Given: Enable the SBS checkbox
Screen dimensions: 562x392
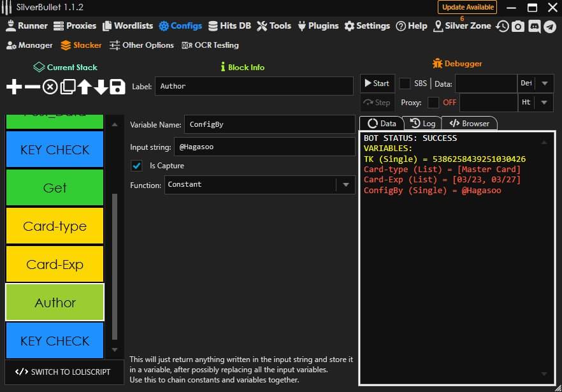Looking at the screenshot, I should [x=405, y=83].
